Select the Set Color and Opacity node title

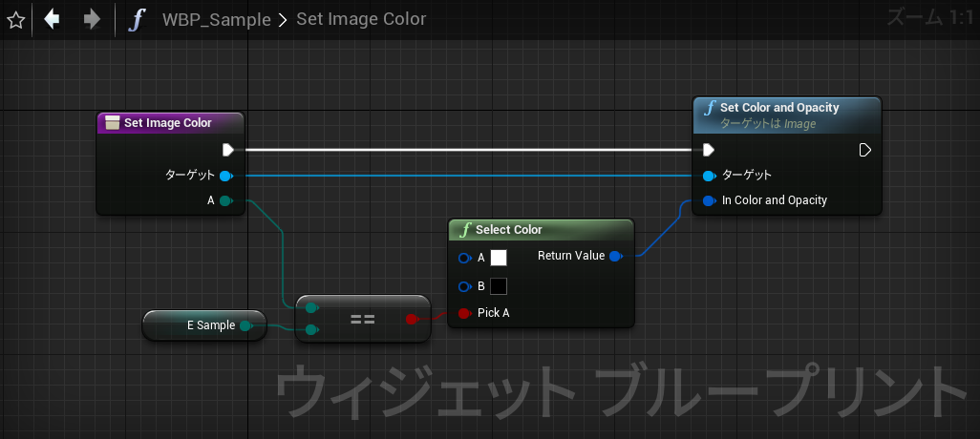pyautogui.click(x=779, y=108)
